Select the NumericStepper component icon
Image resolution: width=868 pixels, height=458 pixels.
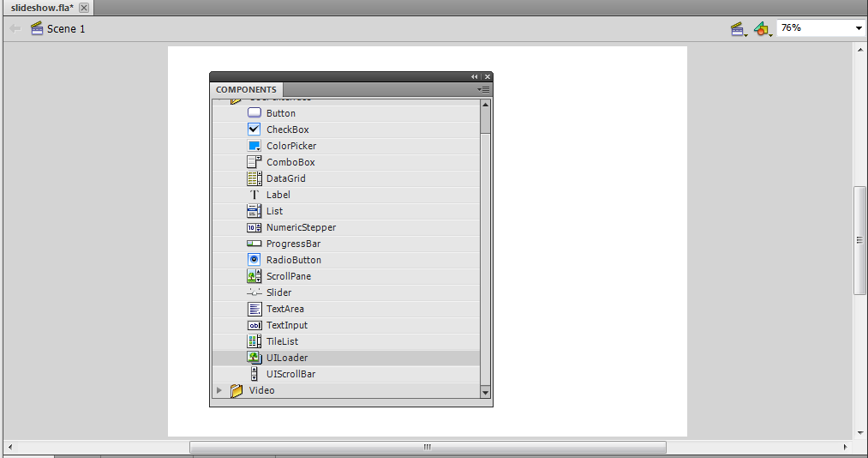click(254, 227)
